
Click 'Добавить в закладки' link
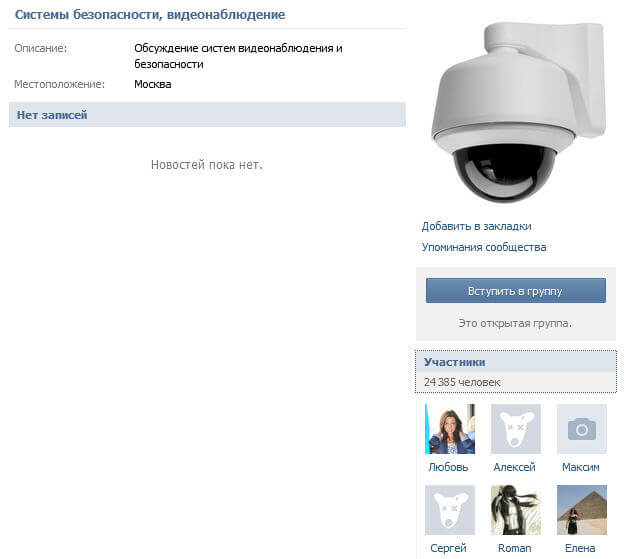point(476,226)
